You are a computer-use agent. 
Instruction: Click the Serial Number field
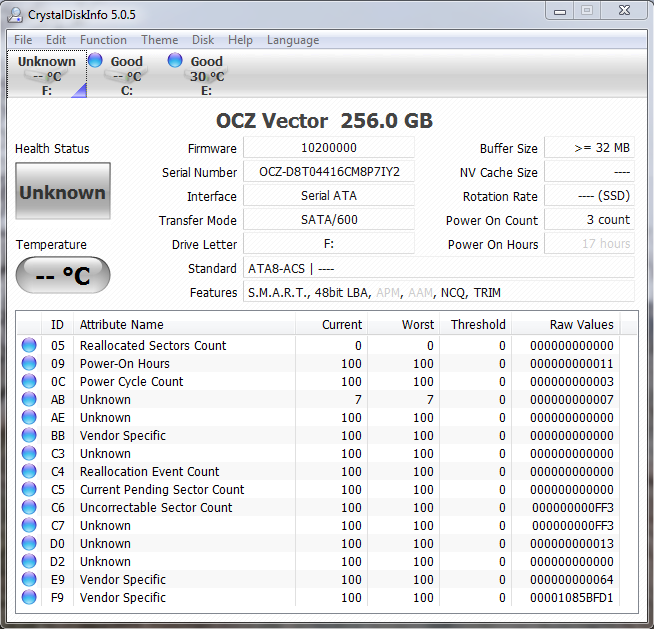329,172
